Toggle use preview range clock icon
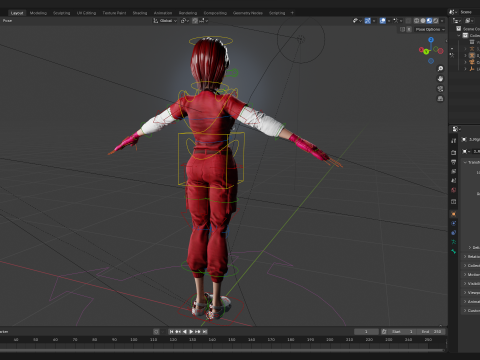 pyautogui.click(x=384, y=332)
